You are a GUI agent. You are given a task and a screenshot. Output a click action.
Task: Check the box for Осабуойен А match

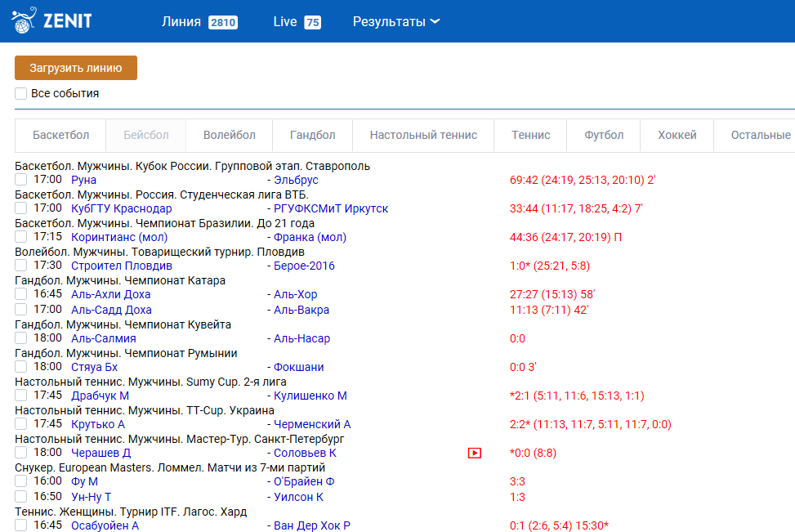pyautogui.click(x=20, y=525)
